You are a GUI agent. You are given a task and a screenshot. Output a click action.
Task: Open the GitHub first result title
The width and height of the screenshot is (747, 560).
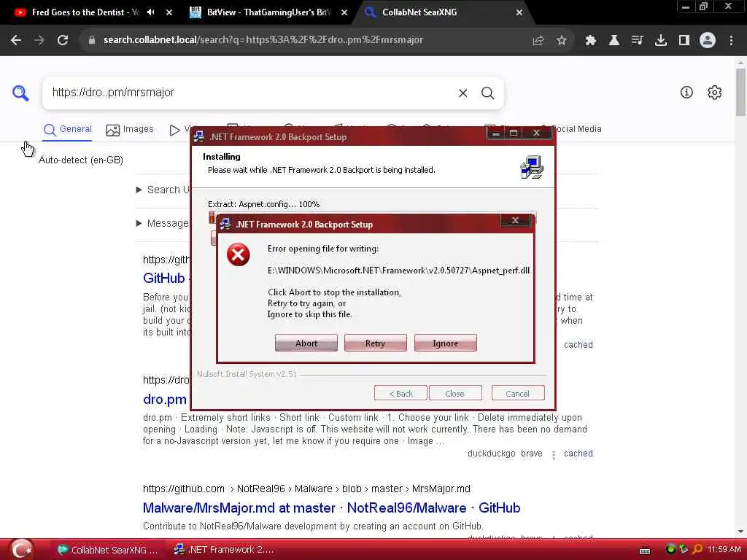click(164, 278)
